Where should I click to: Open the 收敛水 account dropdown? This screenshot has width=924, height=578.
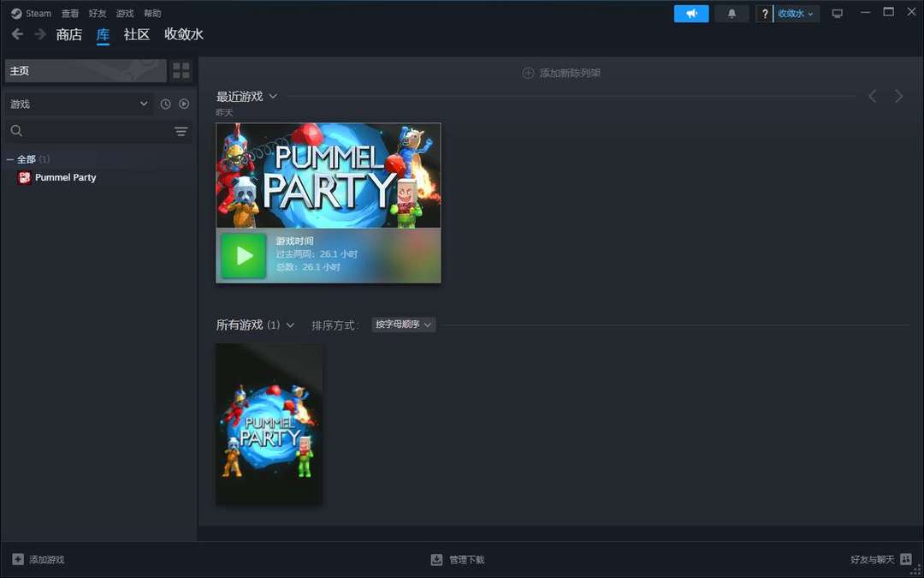click(x=797, y=14)
